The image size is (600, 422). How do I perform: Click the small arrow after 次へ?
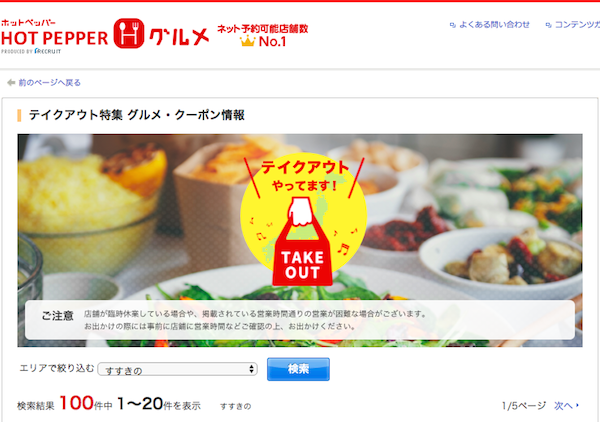[x=577, y=405]
